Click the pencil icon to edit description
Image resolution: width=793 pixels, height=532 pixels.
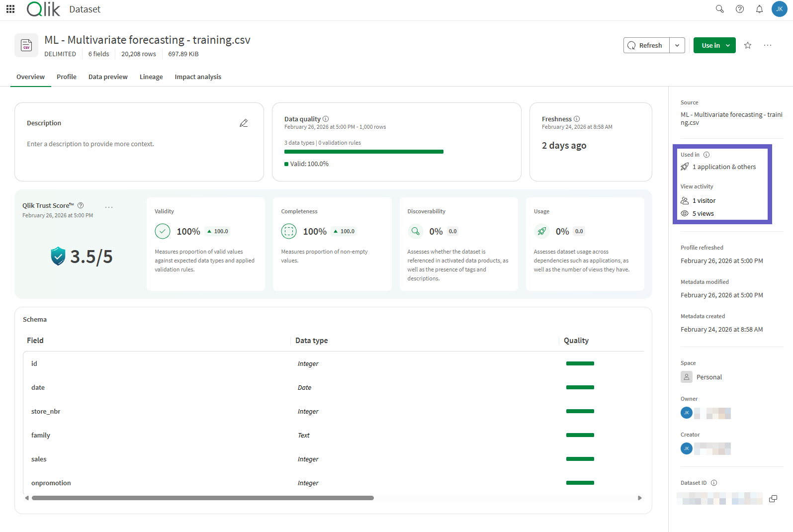click(x=244, y=123)
